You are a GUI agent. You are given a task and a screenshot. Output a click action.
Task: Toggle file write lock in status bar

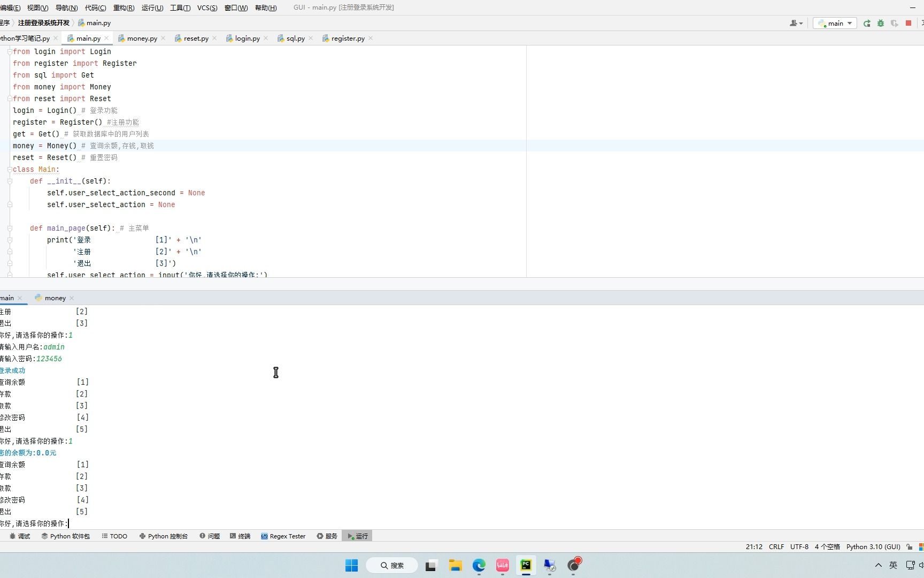coord(909,546)
